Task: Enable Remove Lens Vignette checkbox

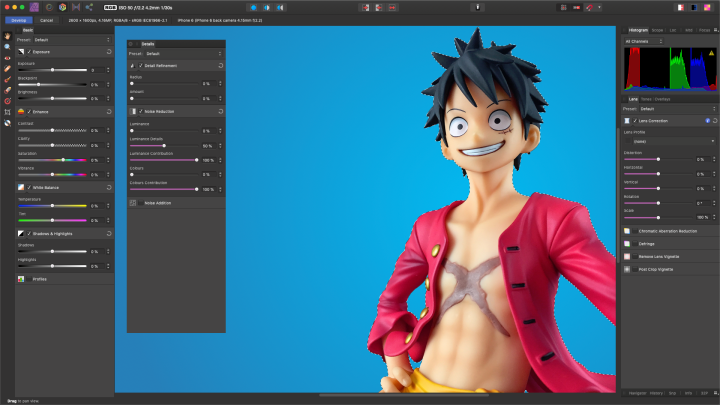Action: pos(635,257)
